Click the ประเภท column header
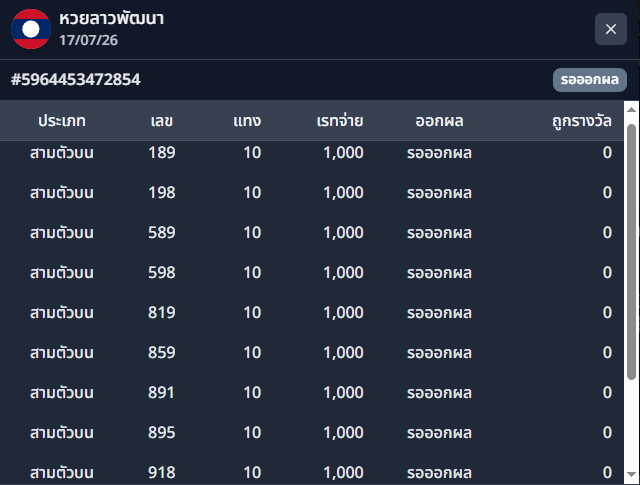 point(62,121)
